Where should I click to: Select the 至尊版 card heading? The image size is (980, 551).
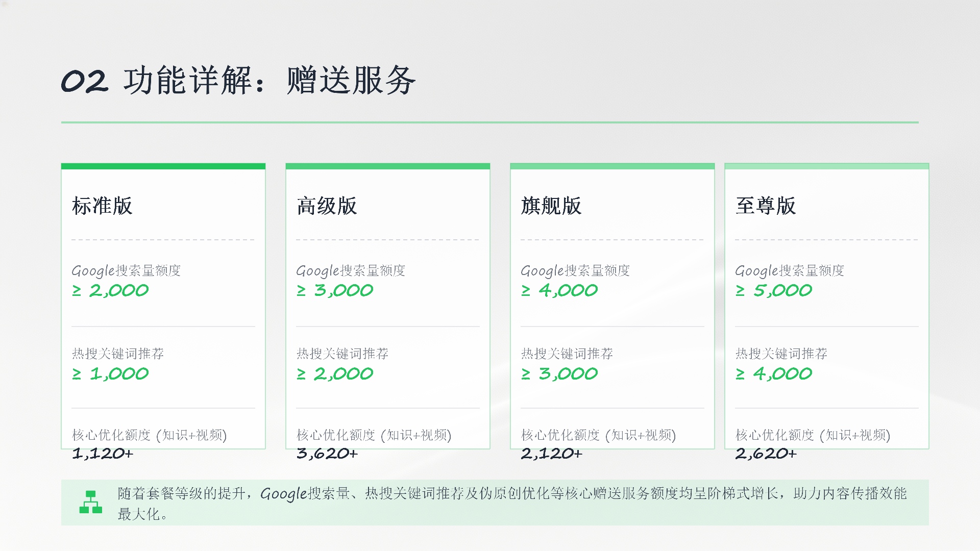[x=766, y=206]
